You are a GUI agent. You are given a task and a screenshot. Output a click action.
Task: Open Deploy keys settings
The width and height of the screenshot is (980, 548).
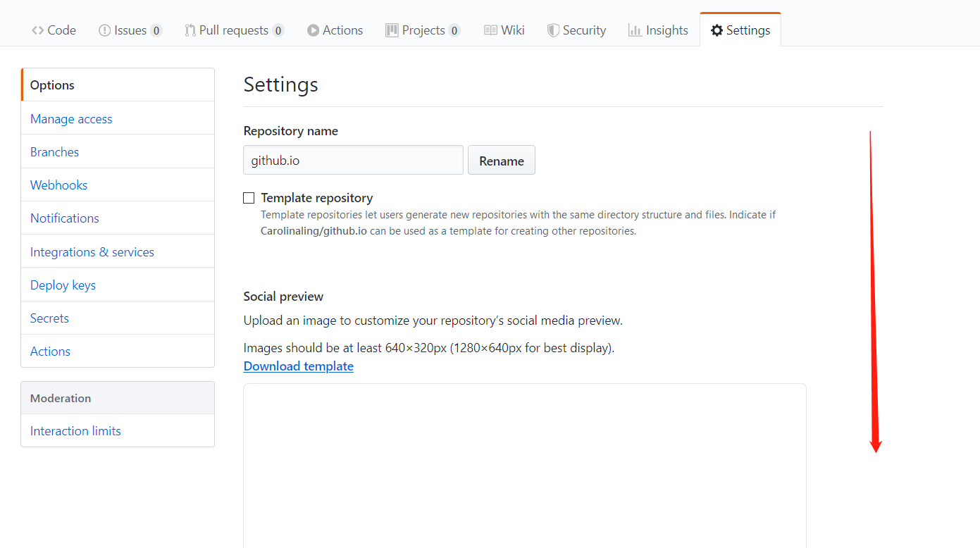tap(118, 285)
